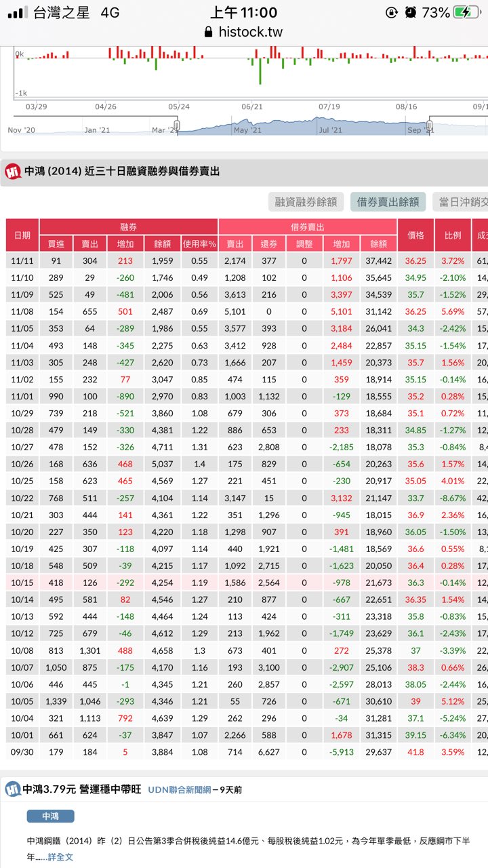Click the 價格 column header

(x=415, y=235)
